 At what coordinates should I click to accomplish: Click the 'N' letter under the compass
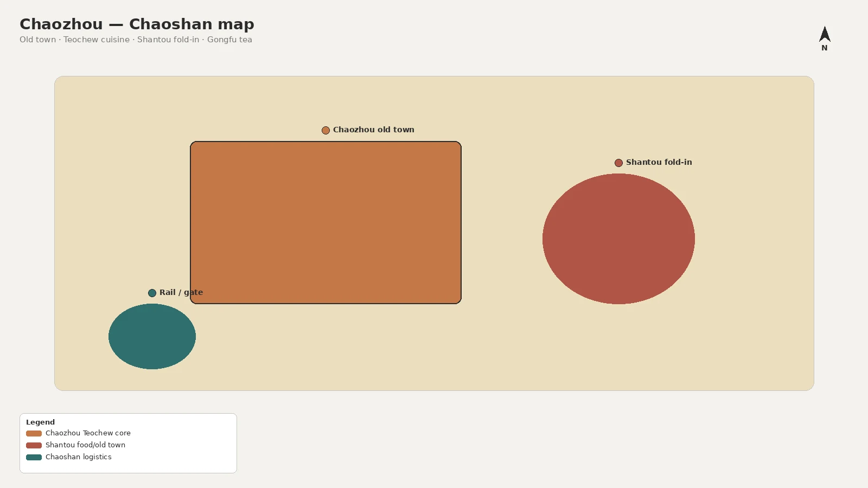click(x=825, y=48)
